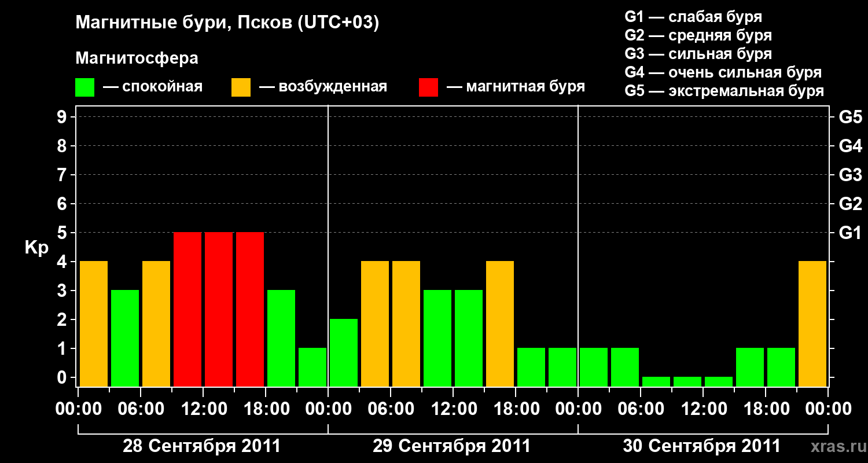The width and height of the screenshot is (868, 463).
Task: Click the yellow bar at 15:00–18:00 on 29 Сентября
Action: [x=500, y=324]
